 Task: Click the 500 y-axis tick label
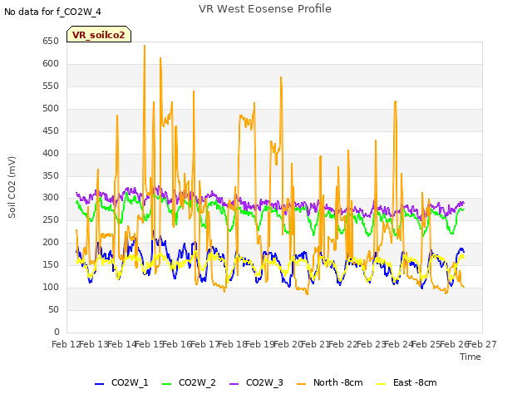coord(51,109)
